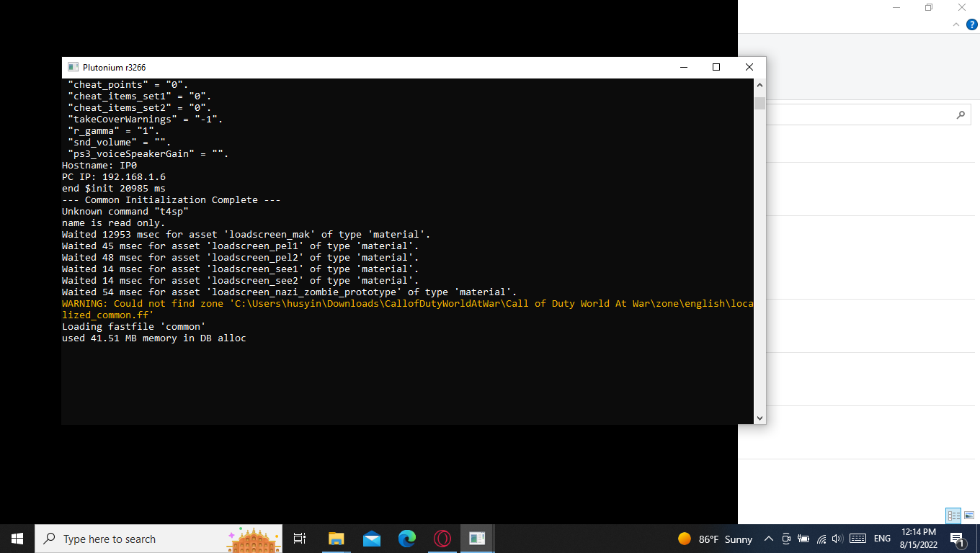Open the Windows Start menu

[x=17, y=539]
